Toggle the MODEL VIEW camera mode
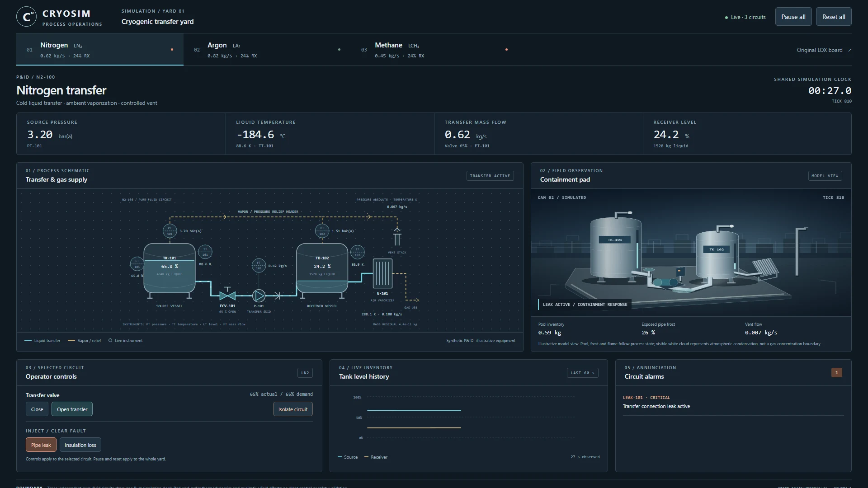The image size is (868, 488). pyautogui.click(x=825, y=176)
